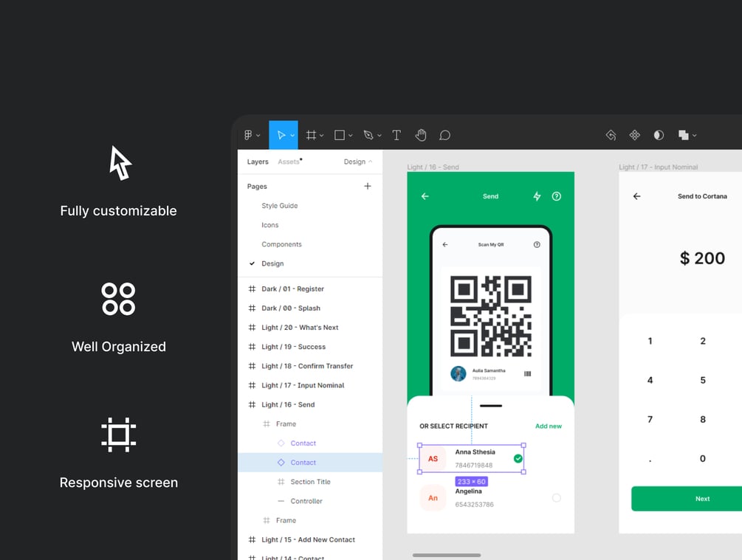Viewport: 742px width, 560px height.
Task: Open the Figma main menu icon
Action: coord(248,135)
